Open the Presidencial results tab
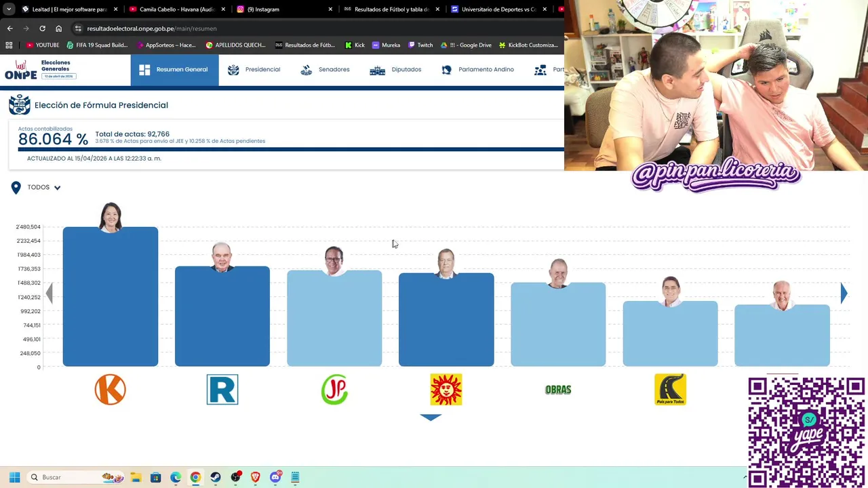The height and width of the screenshot is (488, 868). (254, 70)
